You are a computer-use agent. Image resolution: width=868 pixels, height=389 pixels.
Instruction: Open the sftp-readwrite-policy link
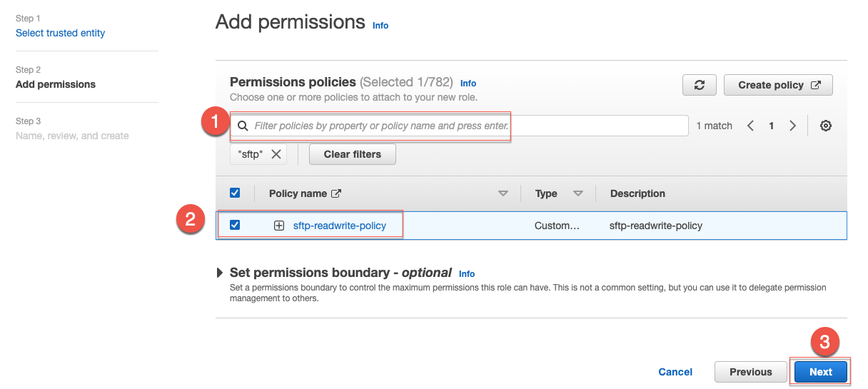[x=340, y=226]
